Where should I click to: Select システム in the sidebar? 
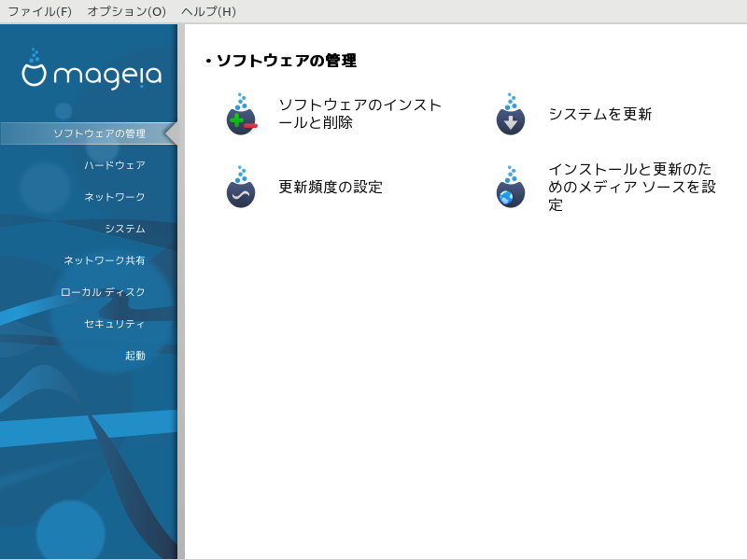point(125,229)
